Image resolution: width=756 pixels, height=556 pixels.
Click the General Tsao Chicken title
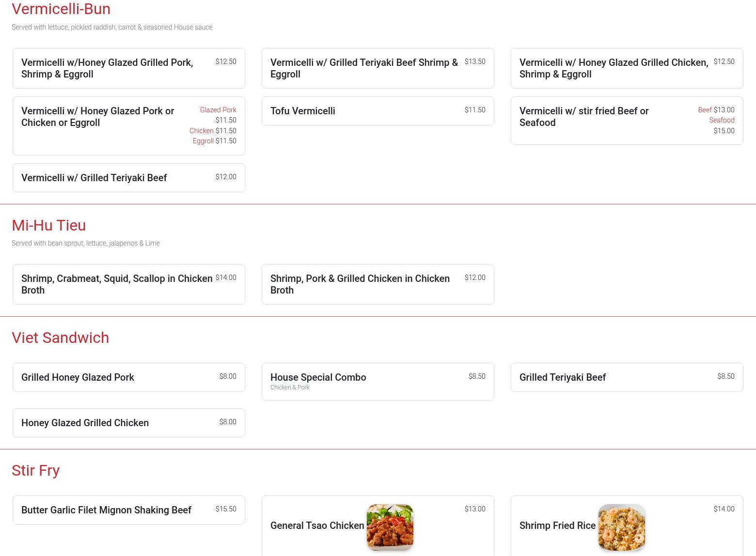pos(317,525)
